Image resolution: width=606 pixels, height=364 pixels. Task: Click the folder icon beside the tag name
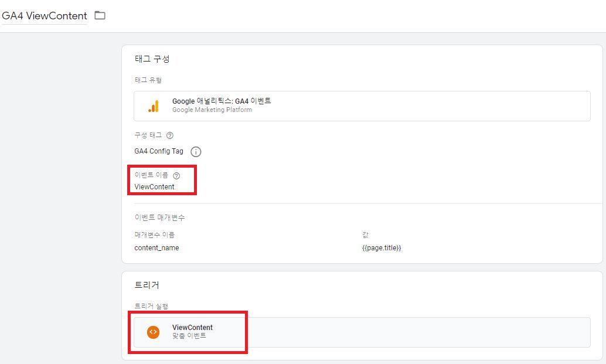point(100,15)
